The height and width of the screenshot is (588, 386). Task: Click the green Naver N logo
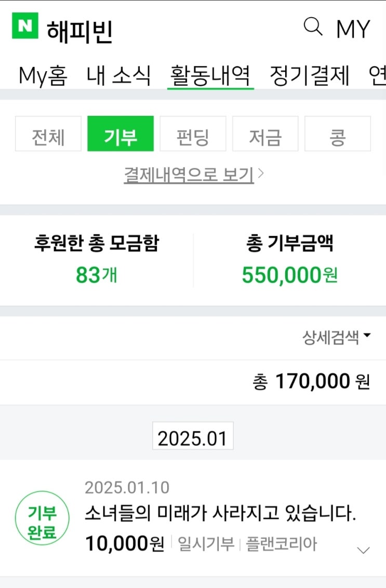[x=25, y=26]
